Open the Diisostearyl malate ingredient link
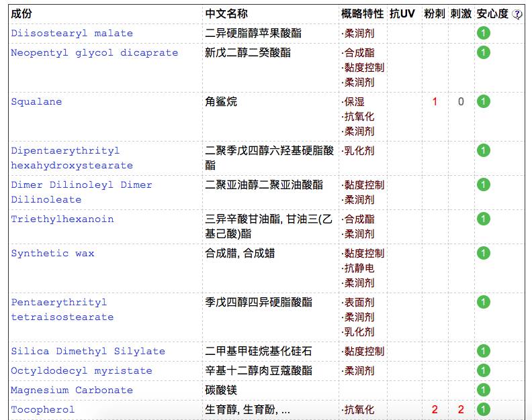Screen dimensions: 532x420 pos(72,34)
